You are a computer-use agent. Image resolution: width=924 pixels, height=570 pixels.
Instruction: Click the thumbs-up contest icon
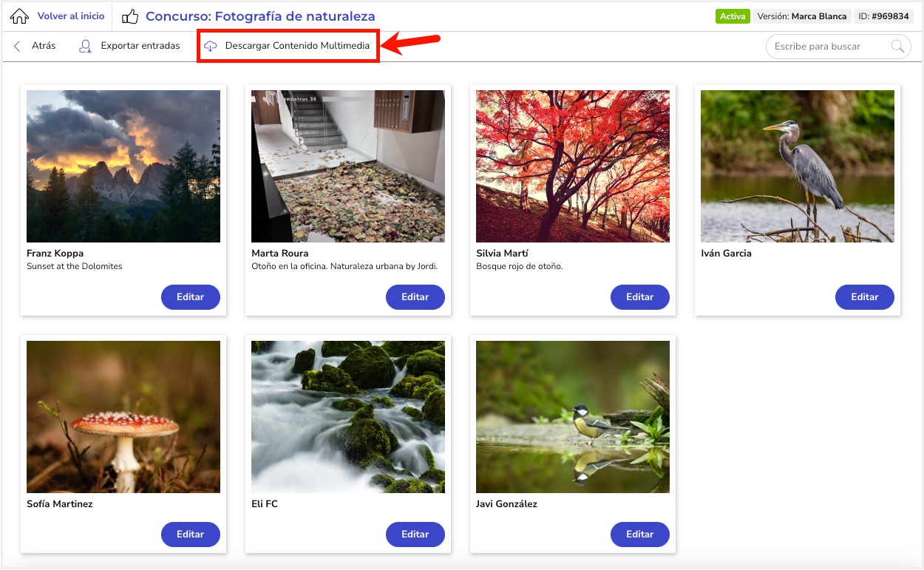tap(130, 16)
